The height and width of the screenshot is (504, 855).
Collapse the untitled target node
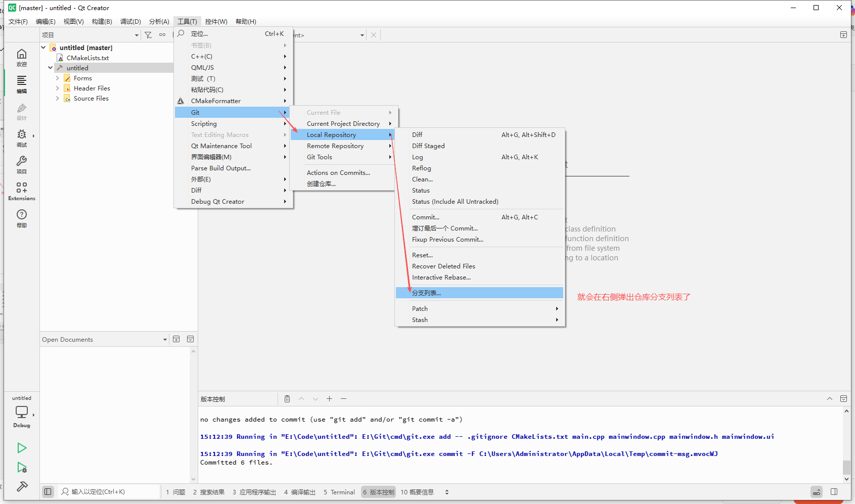pos(51,68)
